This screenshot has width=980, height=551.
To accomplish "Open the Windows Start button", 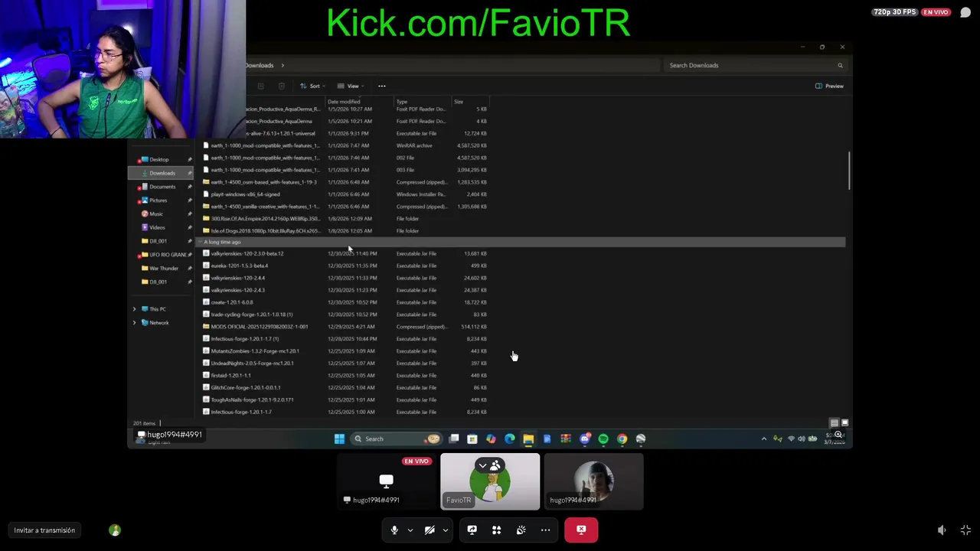I will pos(339,439).
